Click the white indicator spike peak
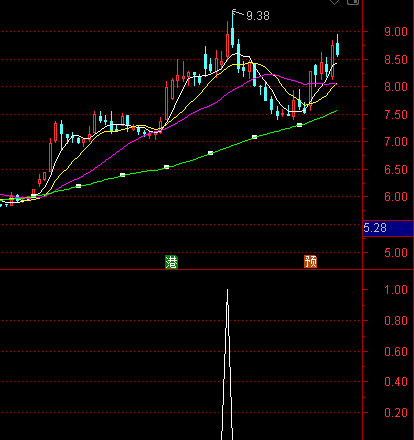Image resolution: width=414 pixels, height=440 pixels. (x=228, y=291)
